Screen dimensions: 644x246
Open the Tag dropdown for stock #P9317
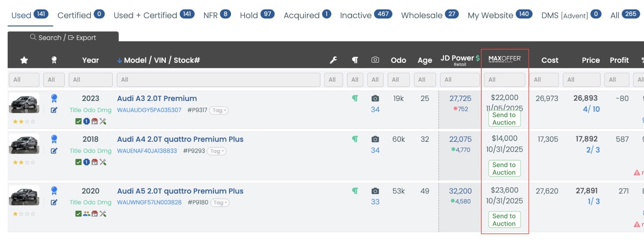click(219, 110)
